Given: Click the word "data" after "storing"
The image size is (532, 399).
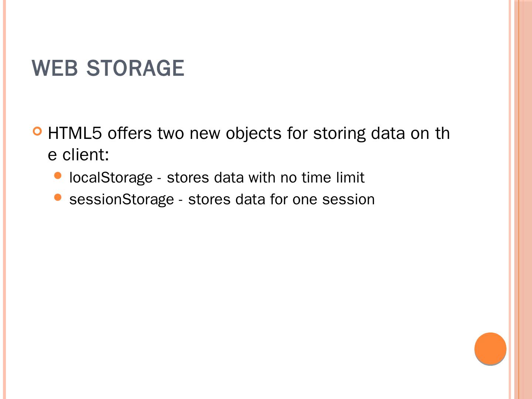Looking at the screenshot, I should [388, 133].
